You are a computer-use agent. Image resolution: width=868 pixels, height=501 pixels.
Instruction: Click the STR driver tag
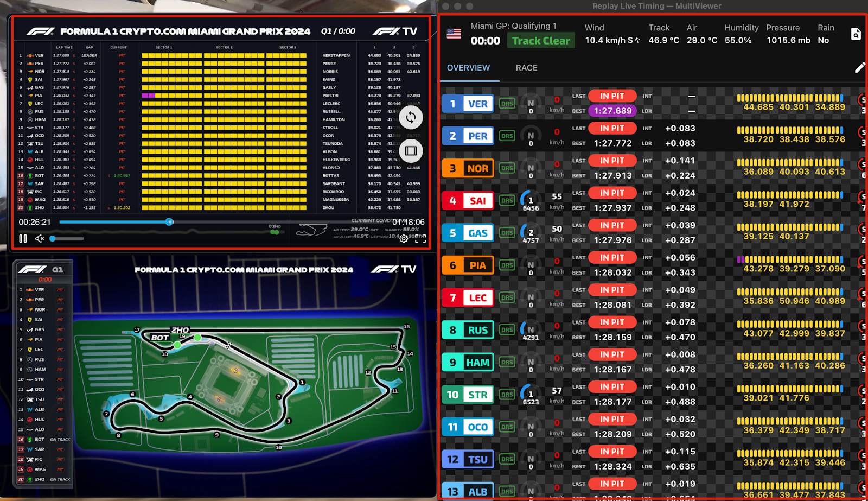coord(468,395)
